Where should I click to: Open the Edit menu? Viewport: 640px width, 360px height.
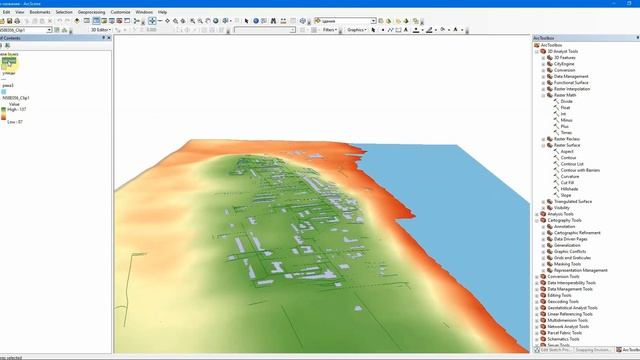tap(7, 12)
